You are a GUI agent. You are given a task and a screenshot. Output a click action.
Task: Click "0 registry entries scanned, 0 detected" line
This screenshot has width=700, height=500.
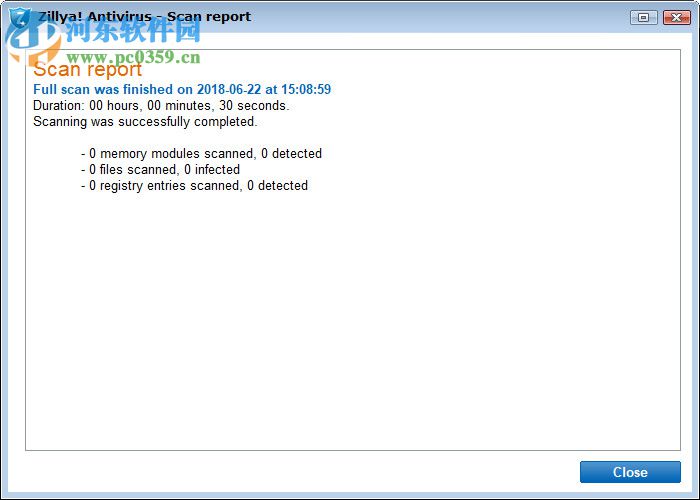click(x=194, y=186)
